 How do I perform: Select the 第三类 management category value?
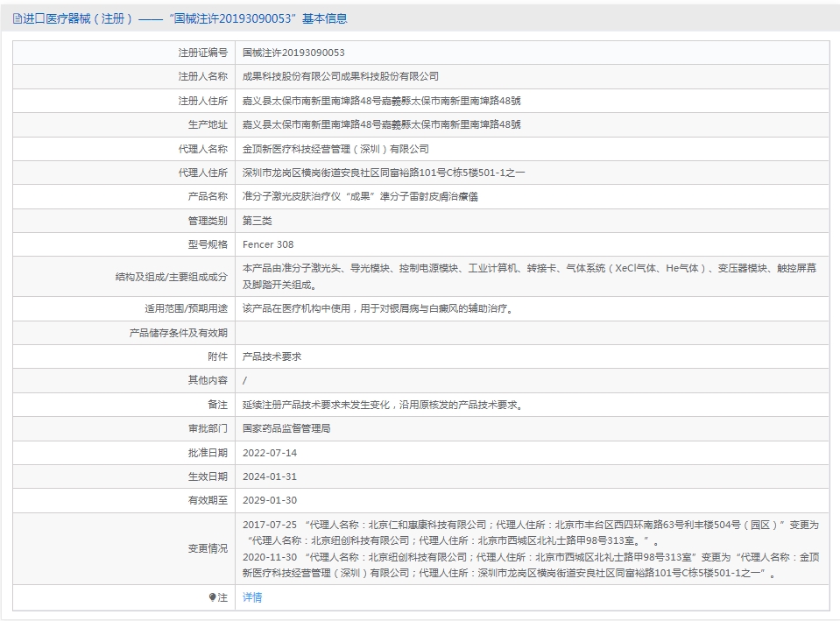tap(258, 221)
